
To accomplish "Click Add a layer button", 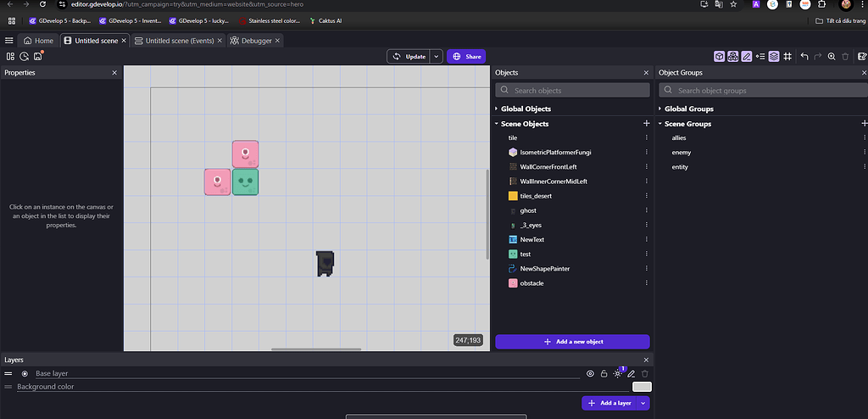I will pyautogui.click(x=609, y=403).
